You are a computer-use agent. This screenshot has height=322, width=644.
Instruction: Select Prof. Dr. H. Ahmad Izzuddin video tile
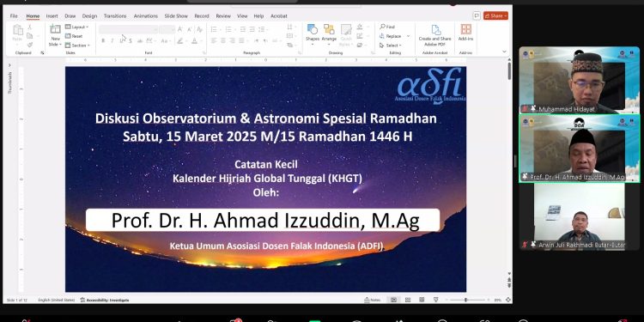tap(579, 148)
